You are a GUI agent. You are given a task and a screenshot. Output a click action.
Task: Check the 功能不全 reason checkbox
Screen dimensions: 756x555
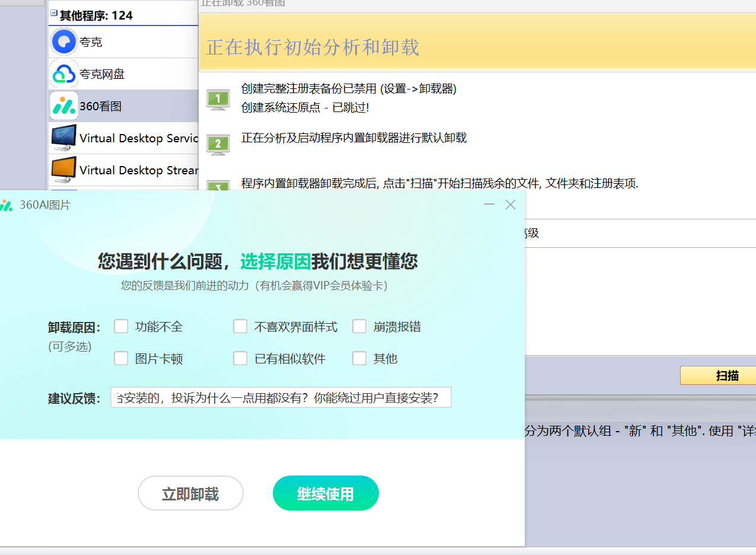pyautogui.click(x=121, y=327)
